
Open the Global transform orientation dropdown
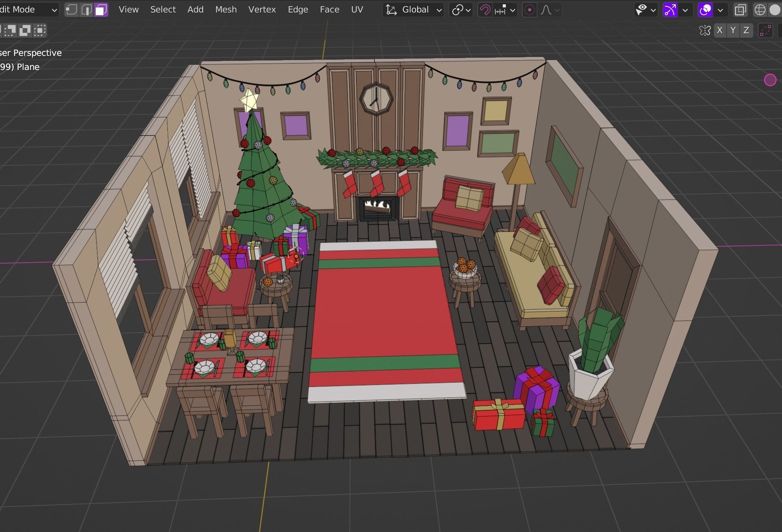coord(413,10)
